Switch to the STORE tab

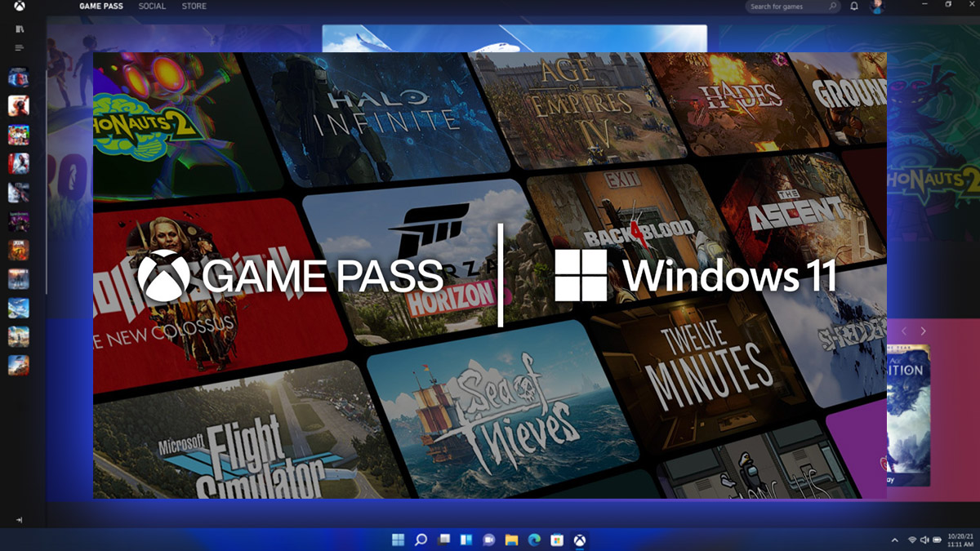click(x=194, y=7)
